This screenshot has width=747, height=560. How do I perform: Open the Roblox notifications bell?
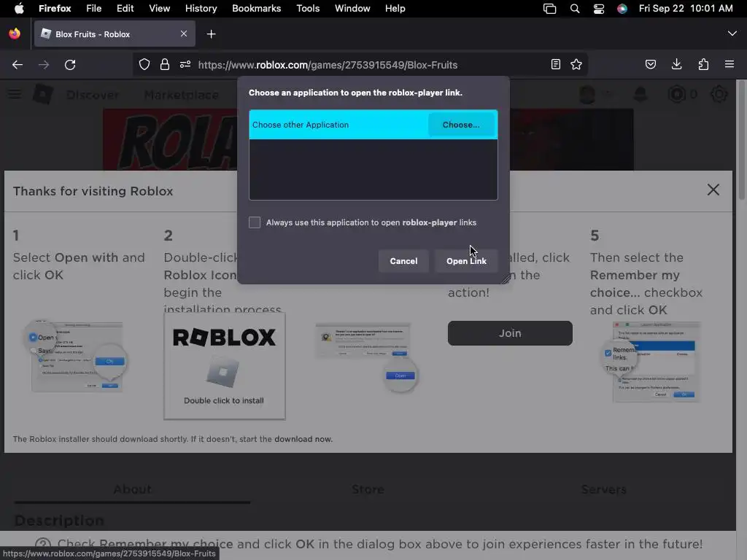click(640, 94)
